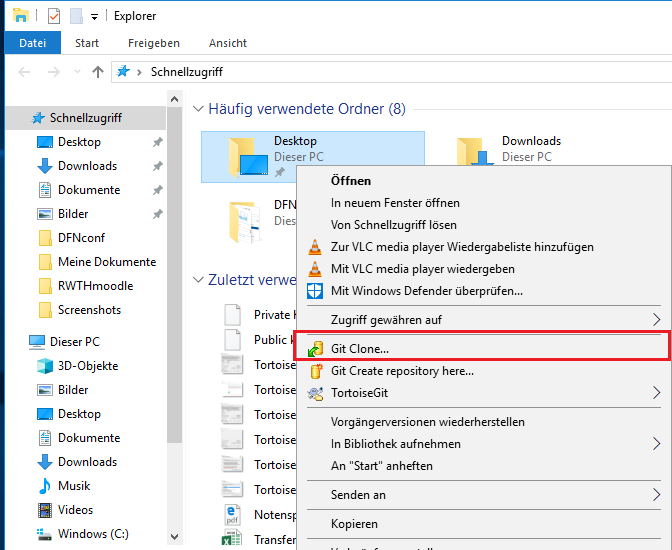Switch to the Ansicht ribbon tab

pos(228,43)
